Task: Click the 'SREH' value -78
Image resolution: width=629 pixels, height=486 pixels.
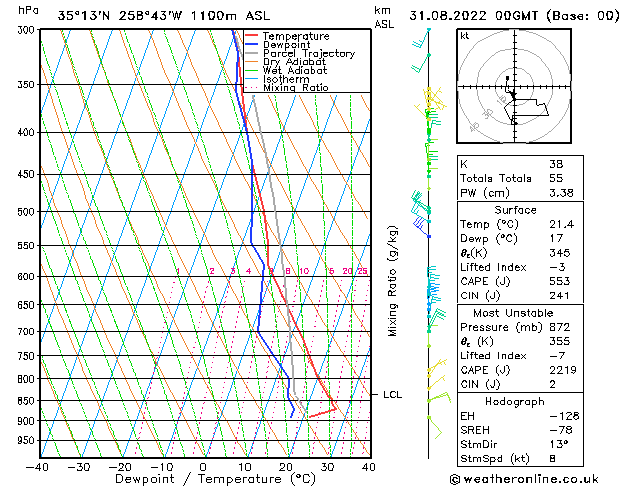Action: click(x=561, y=430)
